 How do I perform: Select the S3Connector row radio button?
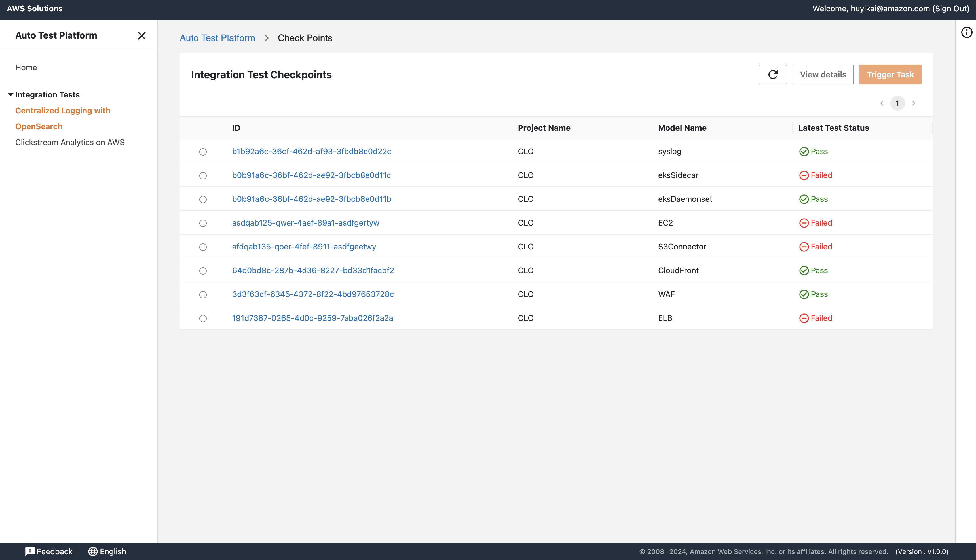[x=203, y=247]
